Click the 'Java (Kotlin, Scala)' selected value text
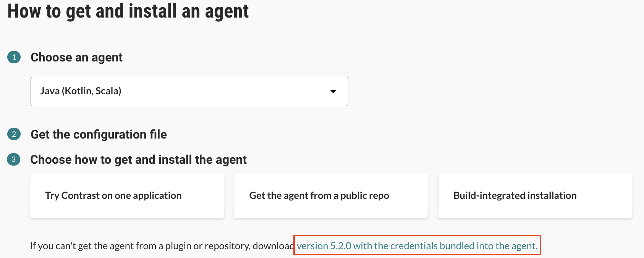This screenshot has height=258, width=644. click(81, 91)
